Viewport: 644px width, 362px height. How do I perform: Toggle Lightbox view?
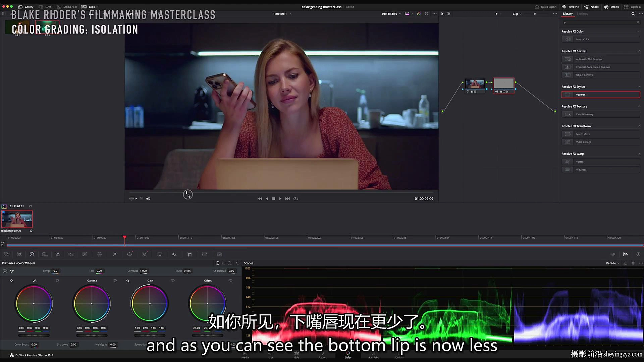point(633,7)
